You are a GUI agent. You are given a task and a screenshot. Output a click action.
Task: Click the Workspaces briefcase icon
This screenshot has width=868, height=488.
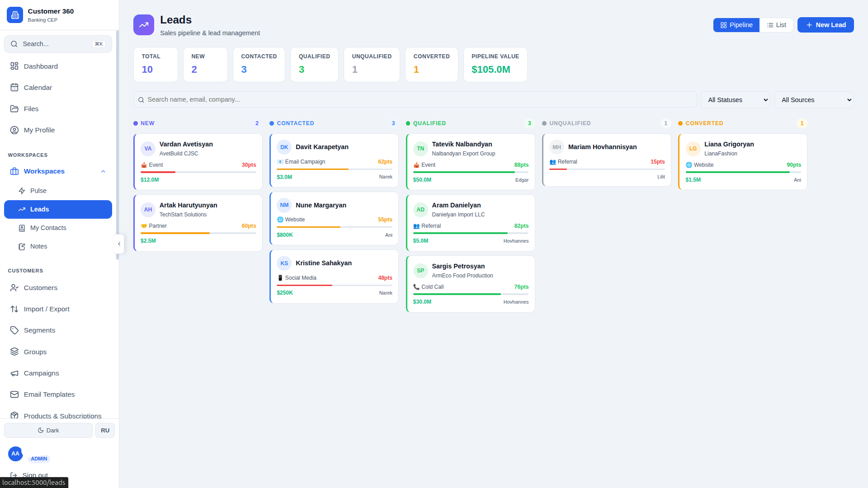click(x=14, y=171)
